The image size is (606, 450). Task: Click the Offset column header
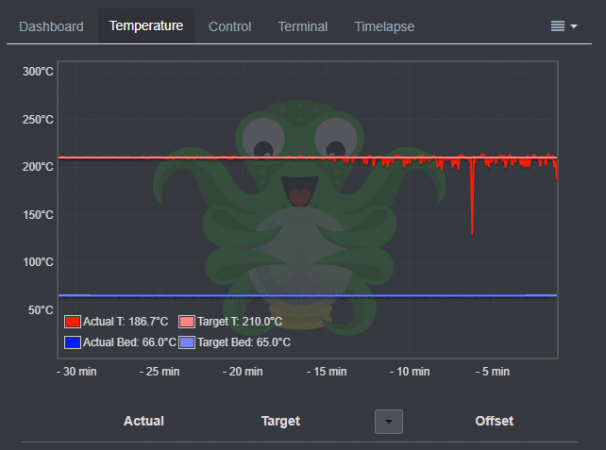pos(494,421)
